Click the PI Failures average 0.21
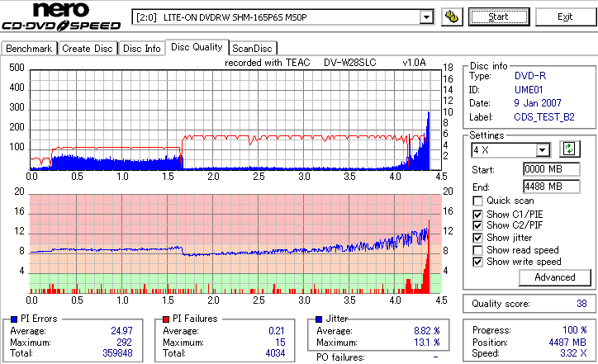The height and width of the screenshot is (364, 598). pyautogui.click(x=277, y=331)
